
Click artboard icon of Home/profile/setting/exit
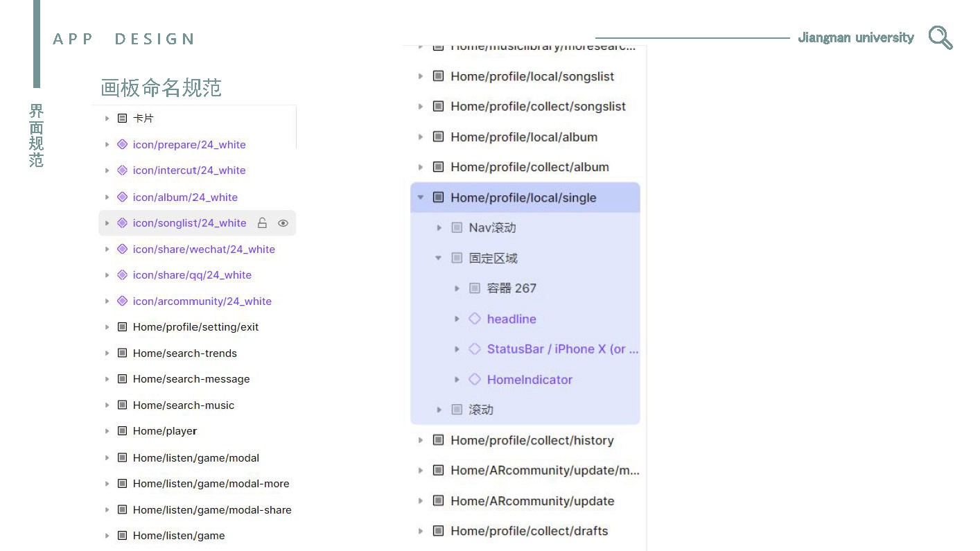coord(122,326)
